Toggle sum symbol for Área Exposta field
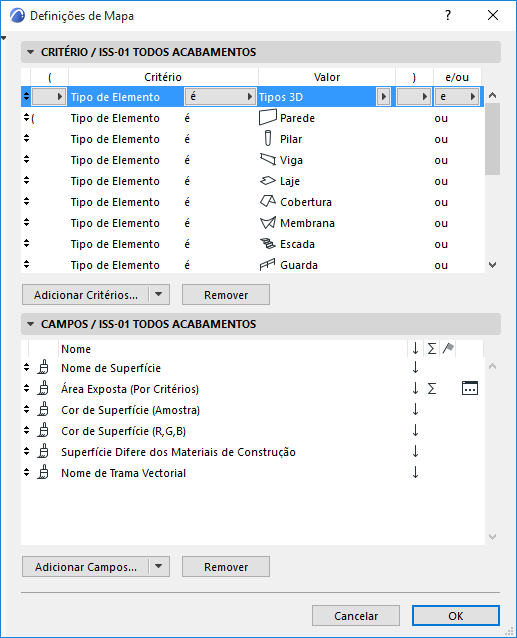The height and width of the screenshot is (638, 517). (432, 389)
